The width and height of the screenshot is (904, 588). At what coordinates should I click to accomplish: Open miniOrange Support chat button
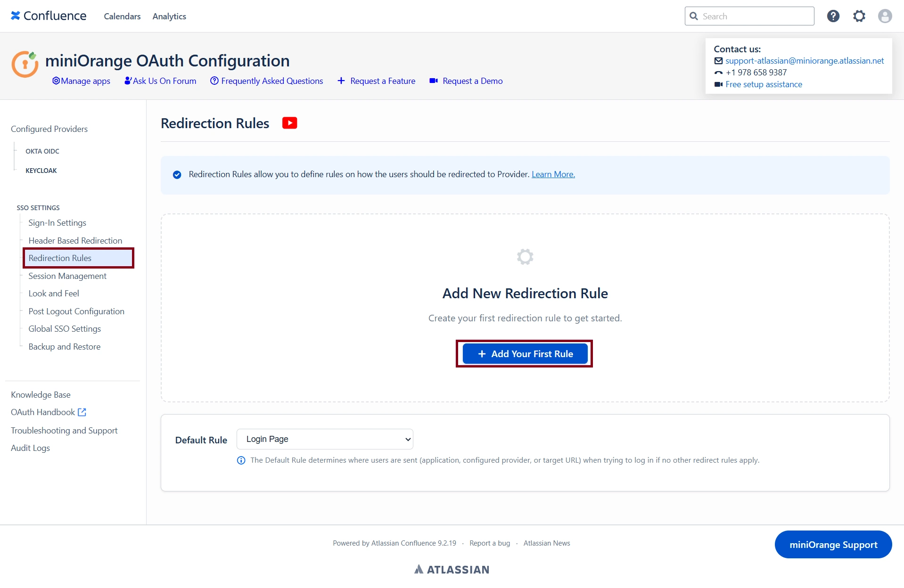coord(833,545)
